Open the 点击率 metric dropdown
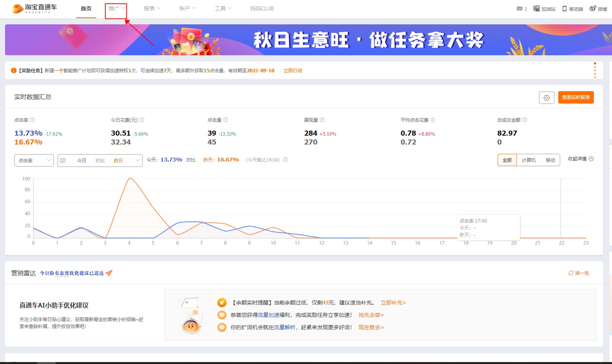This screenshot has width=612, height=364. click(34, 160)
